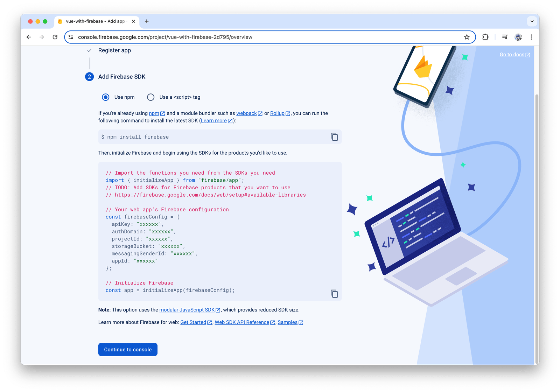The width and height of the screenshot is (560, 392).
Task: Open the webpack link
Action: pyautogui.click(x=249, y=113)
